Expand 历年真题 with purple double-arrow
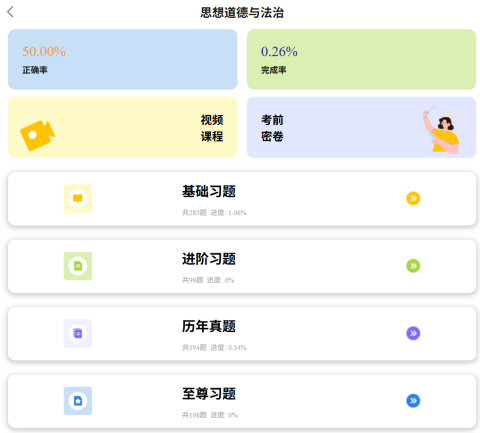The width and height of the screenshot is (480, 433). (413, 333)
